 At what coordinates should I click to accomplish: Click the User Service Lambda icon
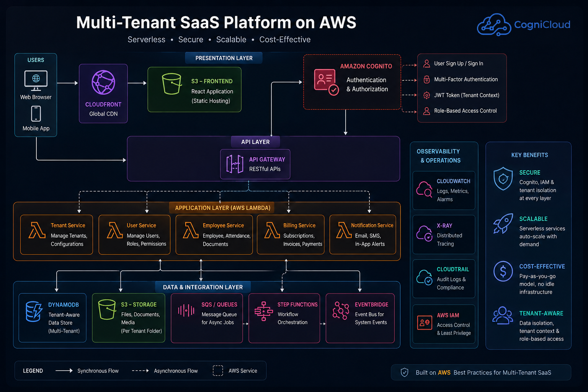[x=115, y=230]
